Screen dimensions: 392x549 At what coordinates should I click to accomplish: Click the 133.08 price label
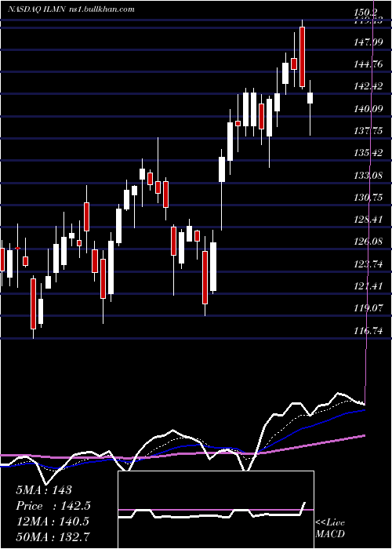tap(368, 176)
